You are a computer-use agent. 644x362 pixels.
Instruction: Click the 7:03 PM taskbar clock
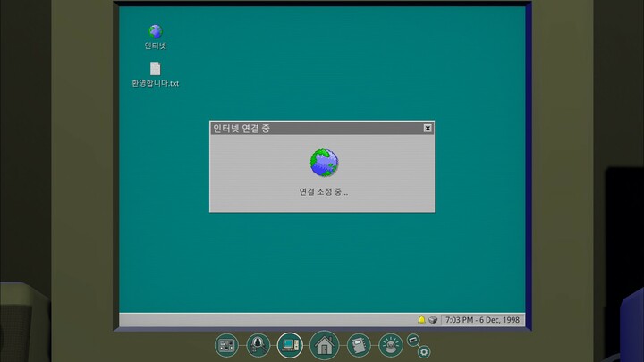point(482,320)
